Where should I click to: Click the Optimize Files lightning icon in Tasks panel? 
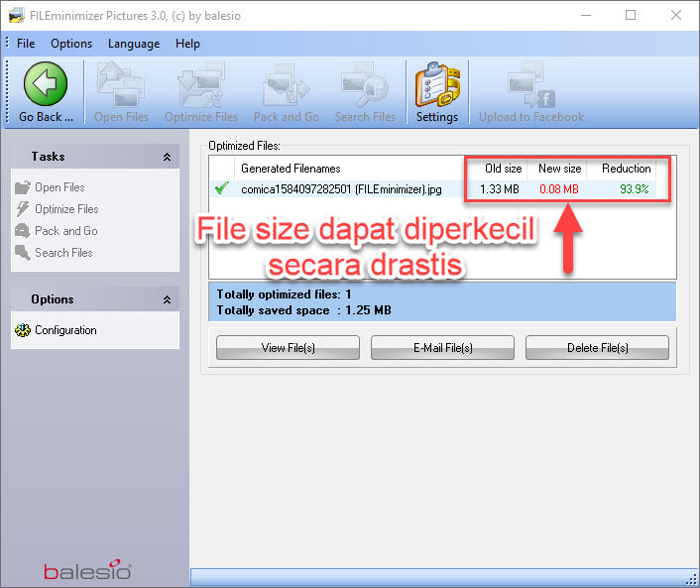pyautogui.click(x=23, y=209)
